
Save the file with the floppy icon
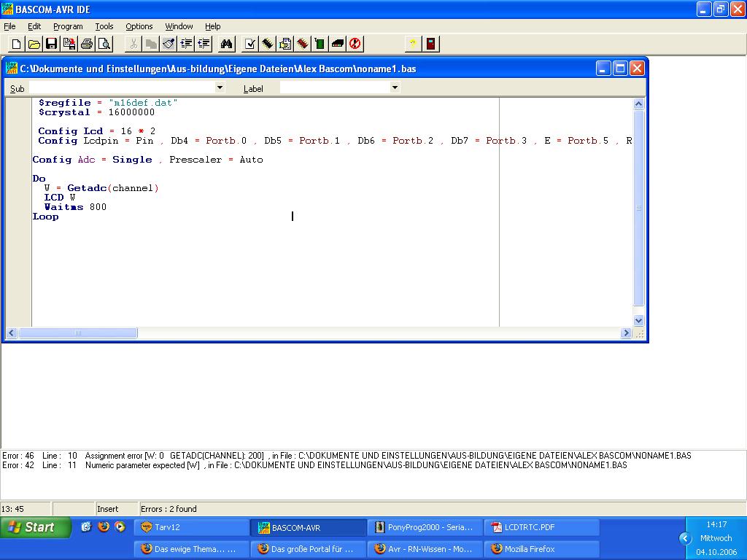52,44
